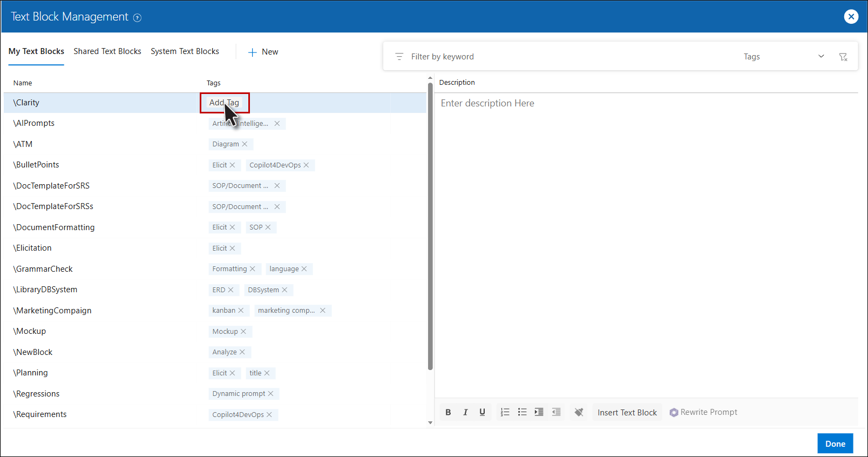The height and width of the screenshot is (457, 868).
Task: Click Add Tag for \Clarity
Action: coord(224,103)
